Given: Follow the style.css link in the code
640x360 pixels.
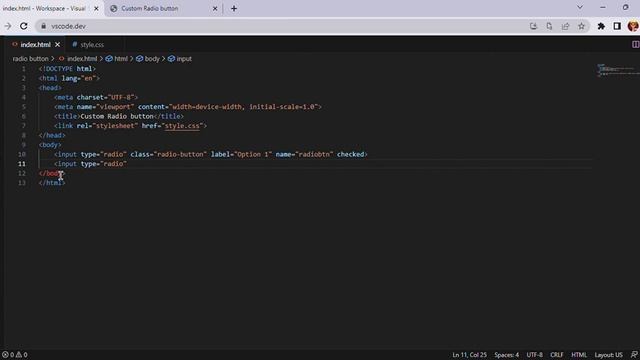Looking at the screenshot, I should point(182,126).
